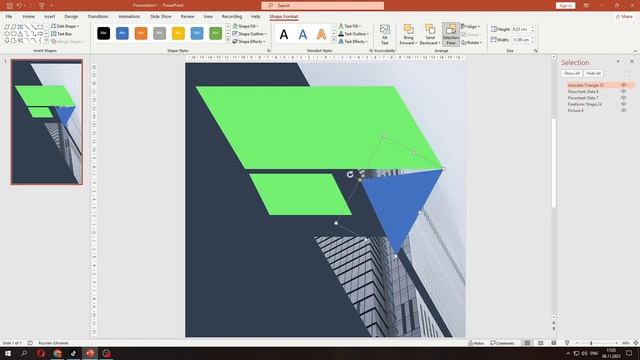Viewport: 640px width, 360px height.
Task: Open Windows Start menu
Action: (x=8, y=353)
